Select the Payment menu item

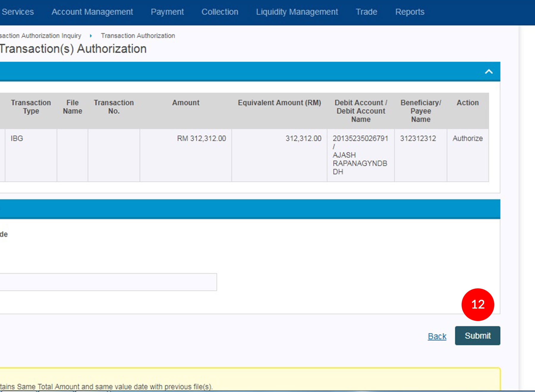(x=167, y=12)
